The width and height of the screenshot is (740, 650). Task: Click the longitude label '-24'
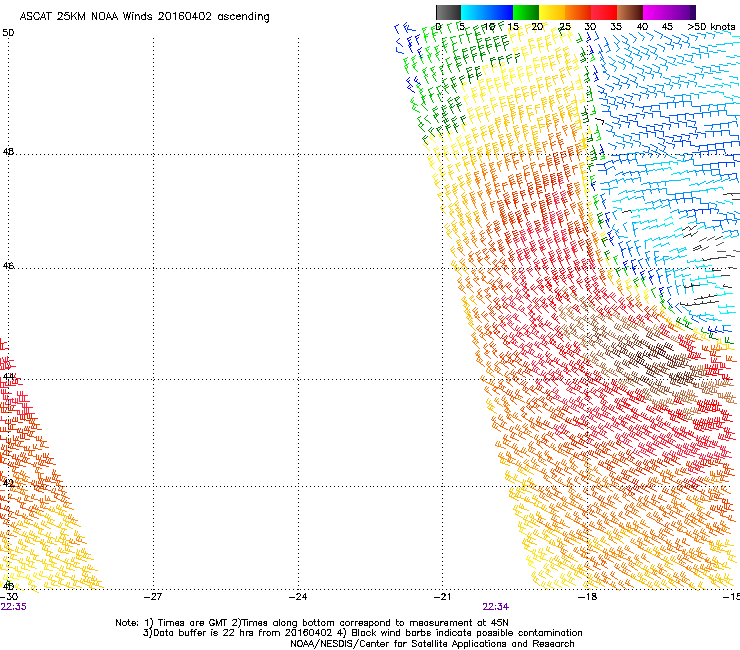pos(298,597)
